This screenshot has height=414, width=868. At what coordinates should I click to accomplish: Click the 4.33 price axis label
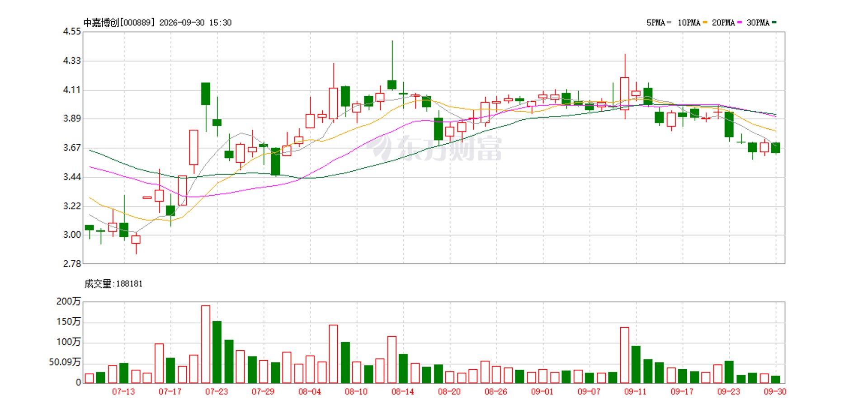(72, 61)
